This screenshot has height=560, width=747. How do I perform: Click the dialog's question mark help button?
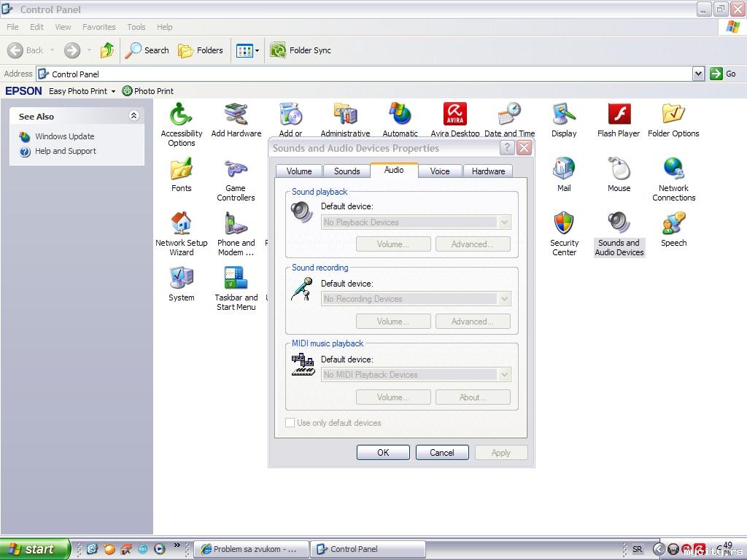pos(507,148)
